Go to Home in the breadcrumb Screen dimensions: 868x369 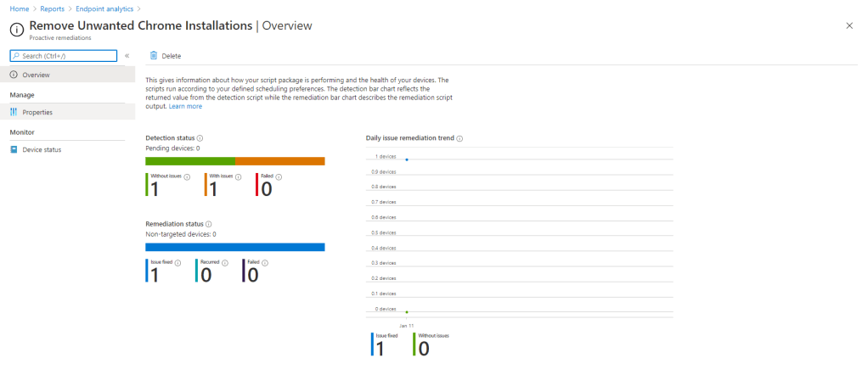point(19,8)
